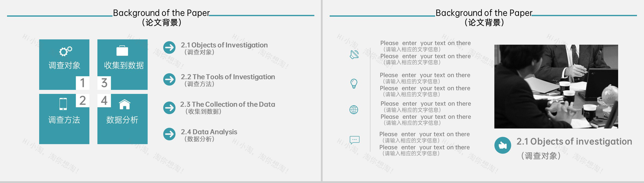Click arrow icon beside 2.2 The Tools of Investigation

click(170, 79)
